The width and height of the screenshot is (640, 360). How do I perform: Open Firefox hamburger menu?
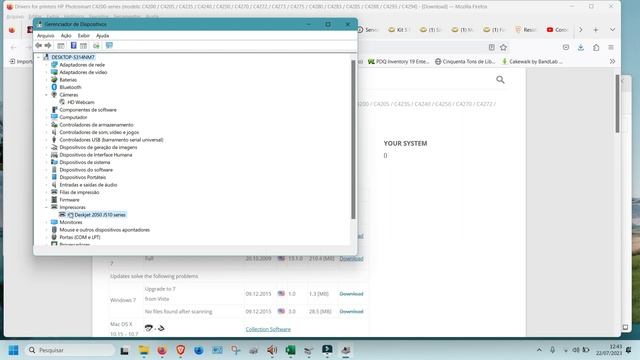pos(611,47)
